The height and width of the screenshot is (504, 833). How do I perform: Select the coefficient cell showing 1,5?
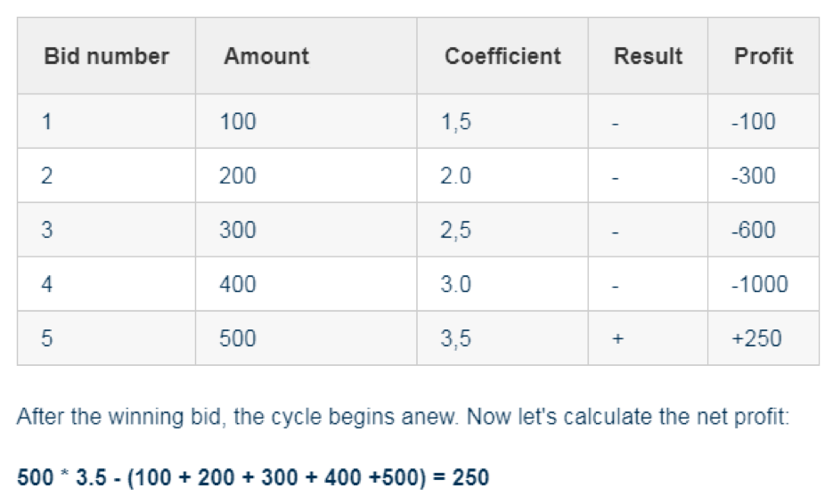502,122
